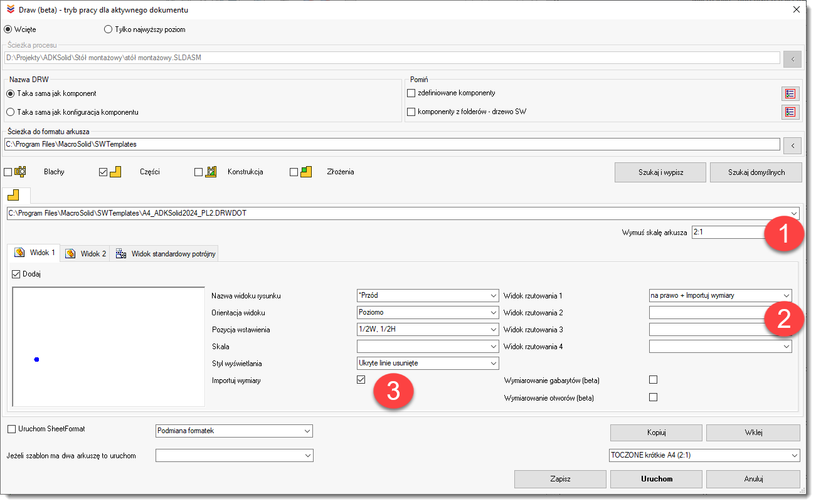Select the yellow part tab above template path

pyautogui.click(x=13, y=195)
